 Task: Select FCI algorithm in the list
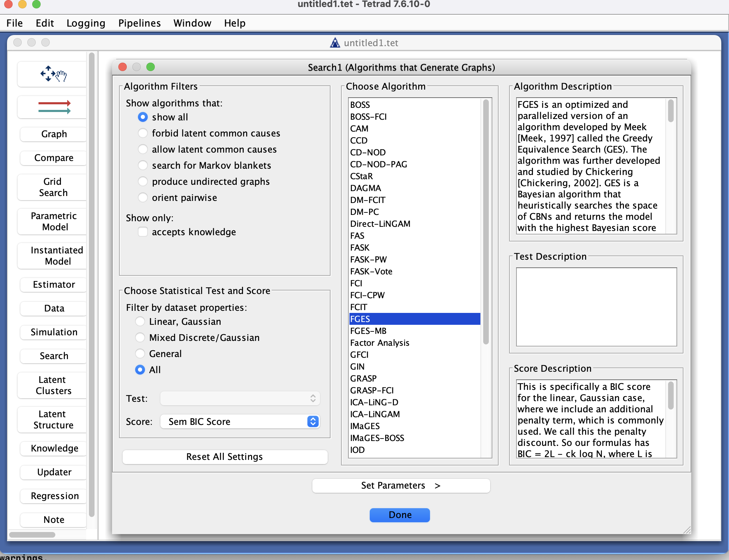click(415, 283)
